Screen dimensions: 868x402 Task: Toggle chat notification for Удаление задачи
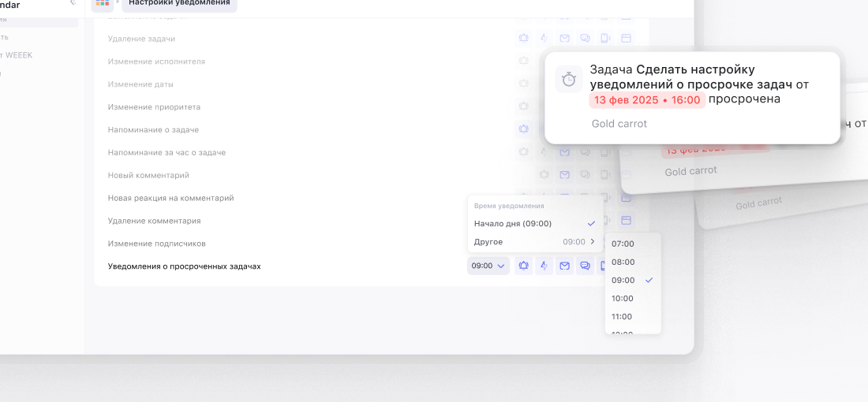point(585,38)
